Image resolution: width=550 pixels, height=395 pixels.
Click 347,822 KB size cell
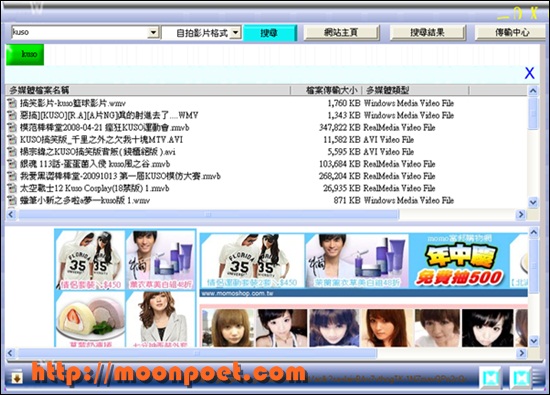[x=340, y=128]
